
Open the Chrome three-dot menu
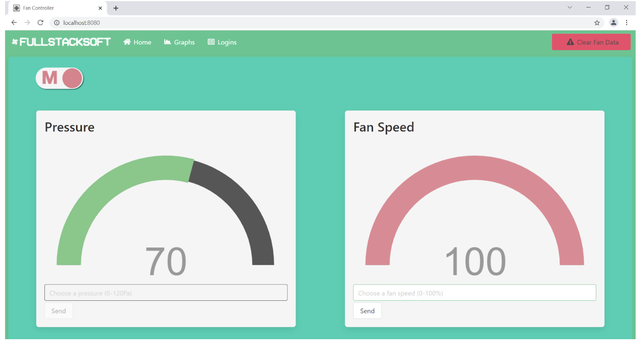pyautogui.click(x=627, y=22)
